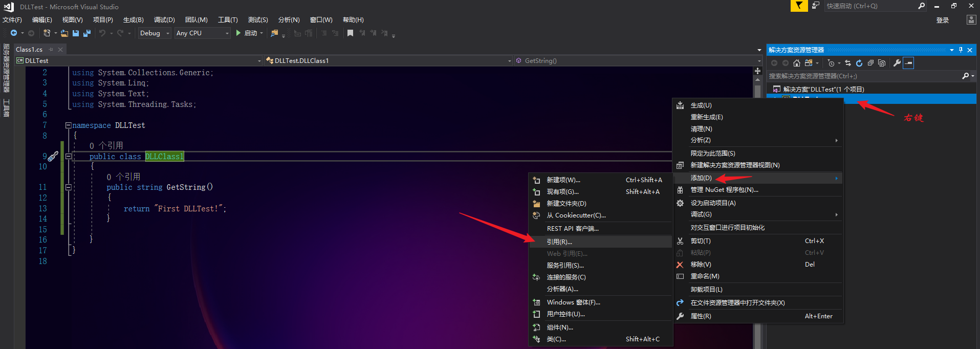Open the 分析(Z) submenu in context menu

pyautogui.click(x=758, y=140)
